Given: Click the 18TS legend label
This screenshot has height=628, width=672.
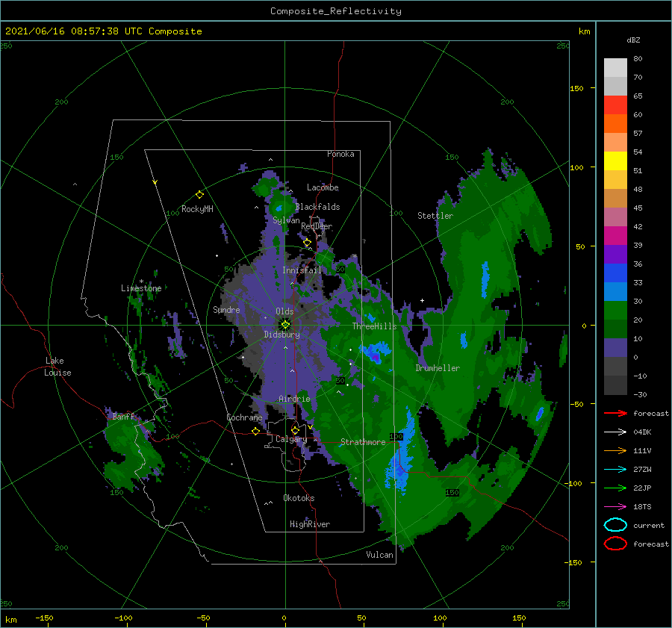Looking at the screenshot, I should (x=642, y=507).
